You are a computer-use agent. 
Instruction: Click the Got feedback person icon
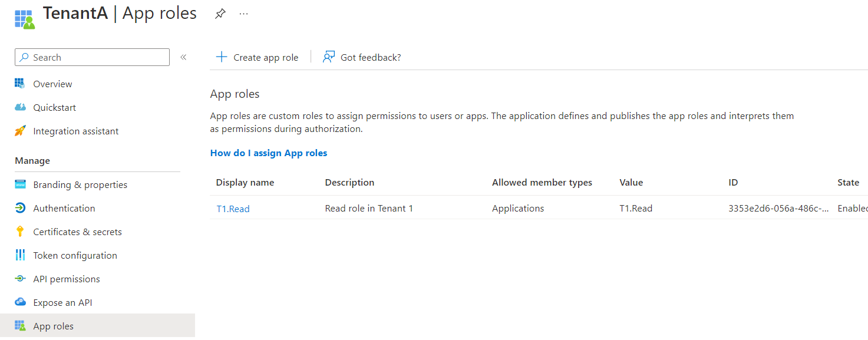(329, 57)
